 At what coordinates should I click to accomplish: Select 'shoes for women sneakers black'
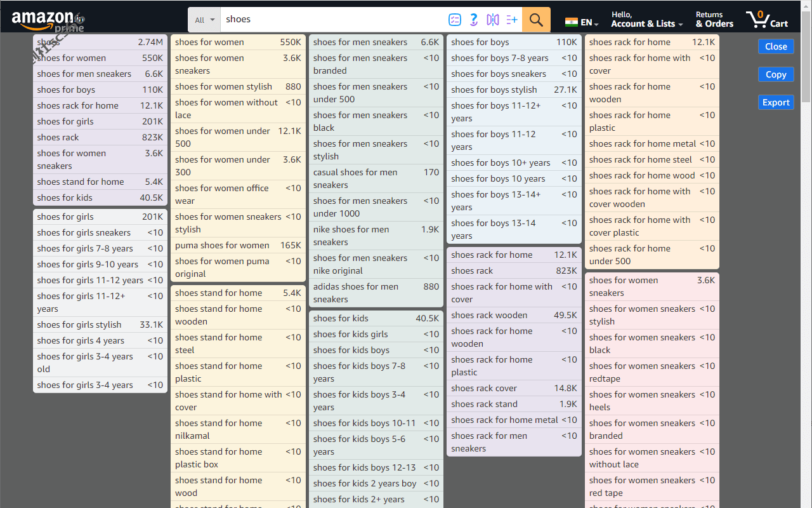click(x=652, y=344)
